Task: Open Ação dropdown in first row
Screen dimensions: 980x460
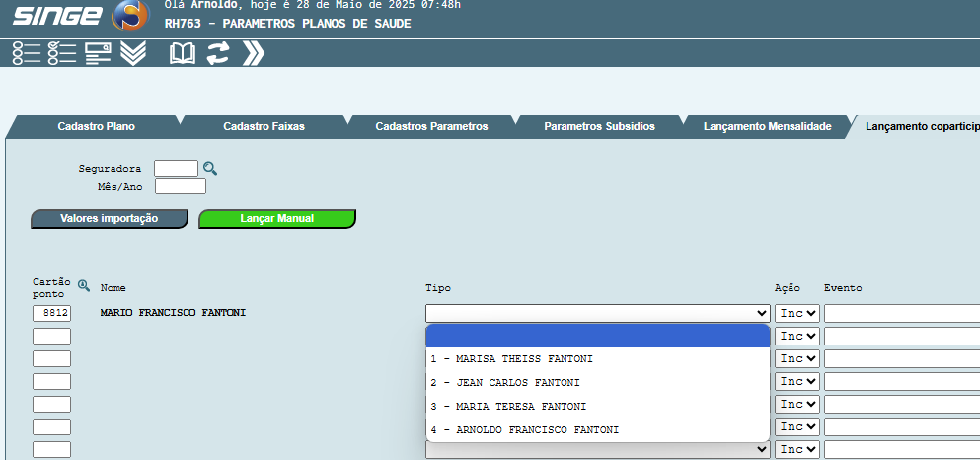Action: point(797,313)
